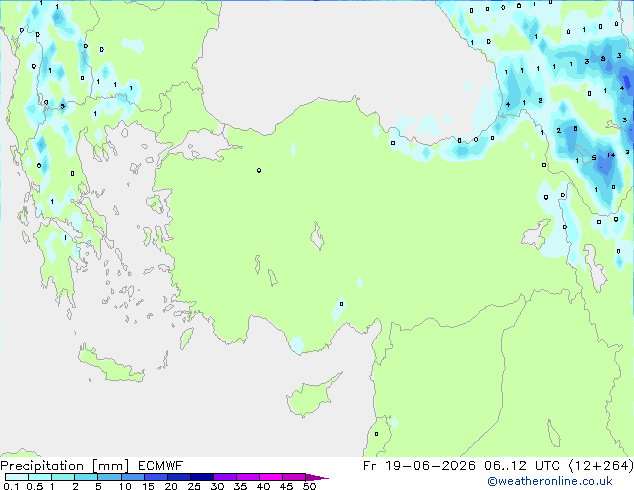The width and height of the screenshot is (634, 490).
Task: Click the legend label '0.1'
Action: click(11, 486)
